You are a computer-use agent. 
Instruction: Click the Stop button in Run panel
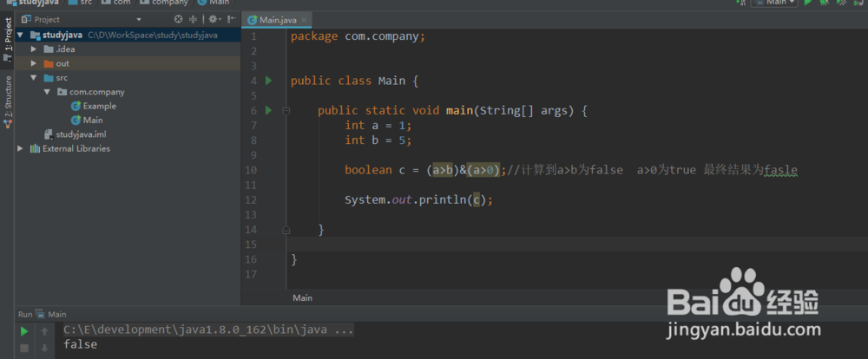(23, 348)
